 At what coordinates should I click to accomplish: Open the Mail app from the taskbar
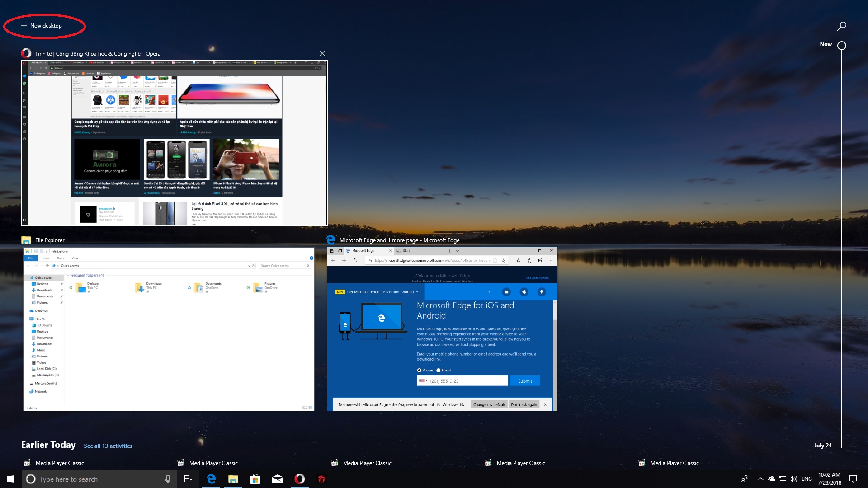(x=277, y=479)
